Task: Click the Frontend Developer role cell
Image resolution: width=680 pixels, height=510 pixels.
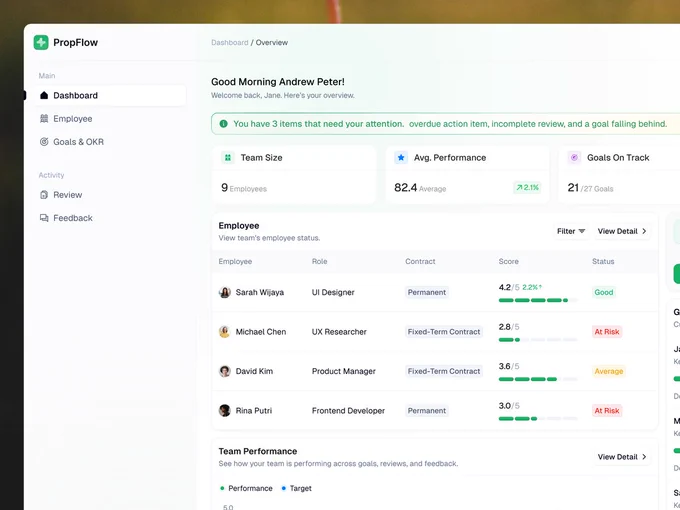Action: 348,411
